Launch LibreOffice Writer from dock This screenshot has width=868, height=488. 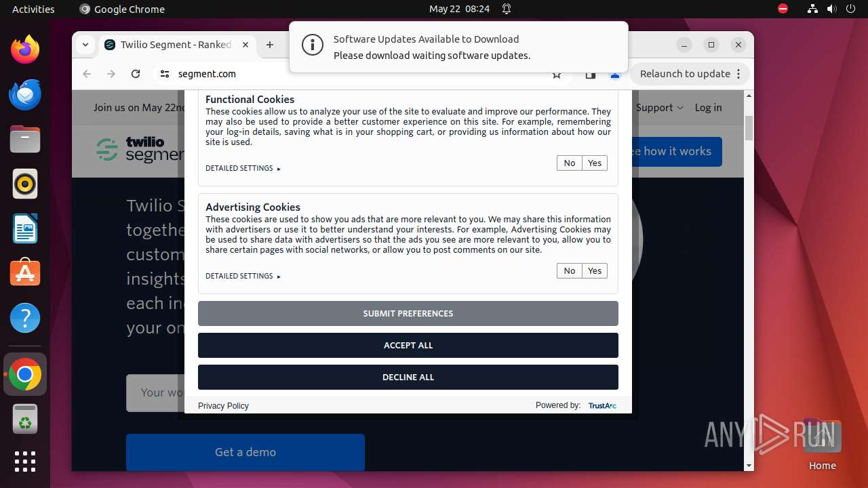[x=25, y=228]
